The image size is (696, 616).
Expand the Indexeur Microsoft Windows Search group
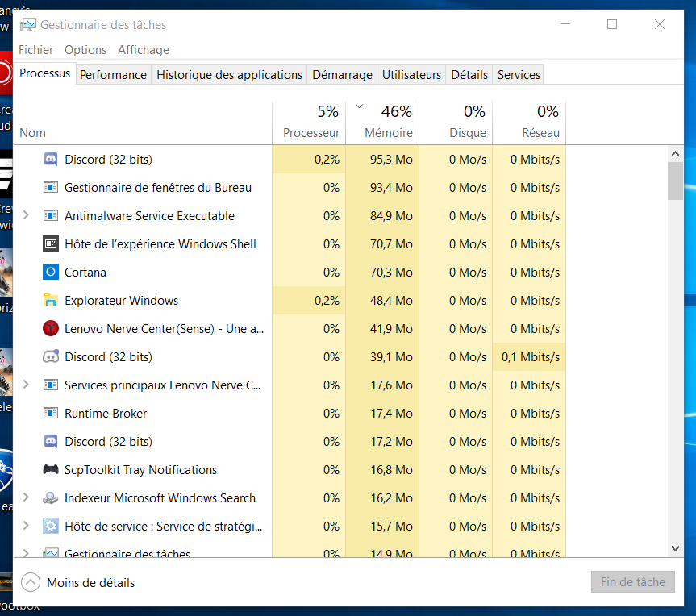click(x=26, y=498)
